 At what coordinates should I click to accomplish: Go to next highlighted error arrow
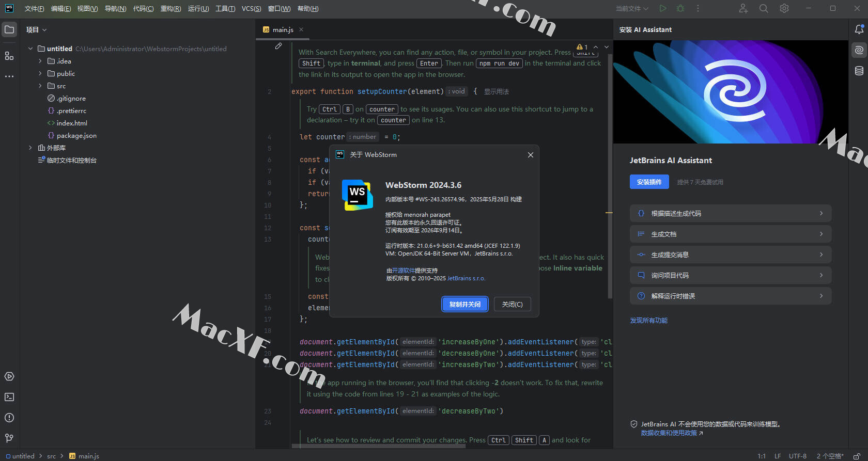coord(607,47)
